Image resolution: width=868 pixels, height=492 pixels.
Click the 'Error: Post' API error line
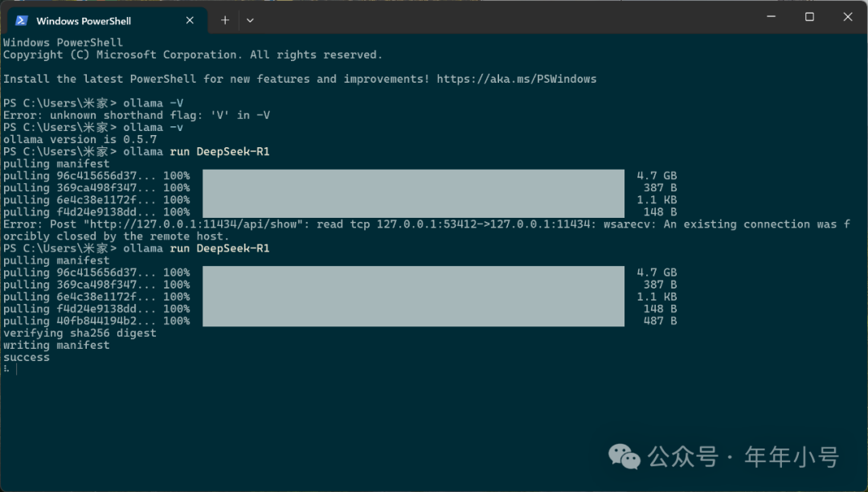click(x=426, y=224)
